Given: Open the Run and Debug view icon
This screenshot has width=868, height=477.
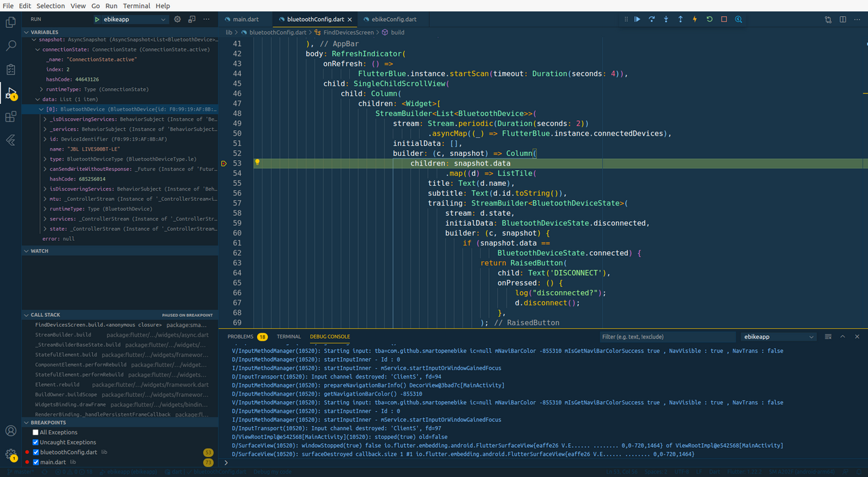Looking at the screenshot, I should pyautogui.click(x=11, y=93).
